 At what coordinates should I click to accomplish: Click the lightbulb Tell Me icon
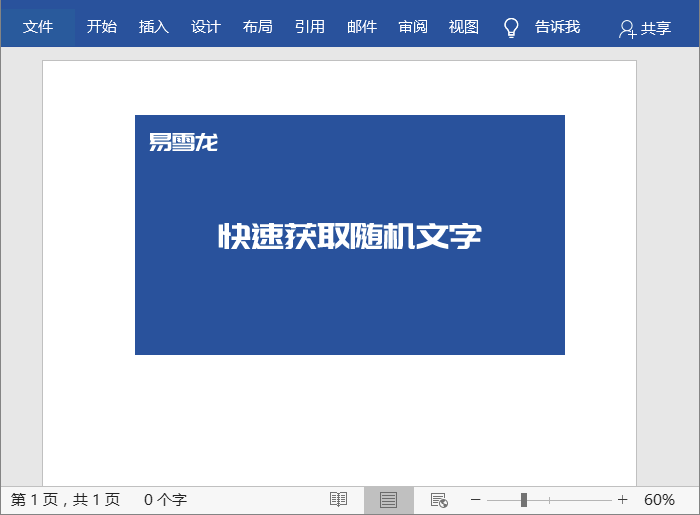512,28
